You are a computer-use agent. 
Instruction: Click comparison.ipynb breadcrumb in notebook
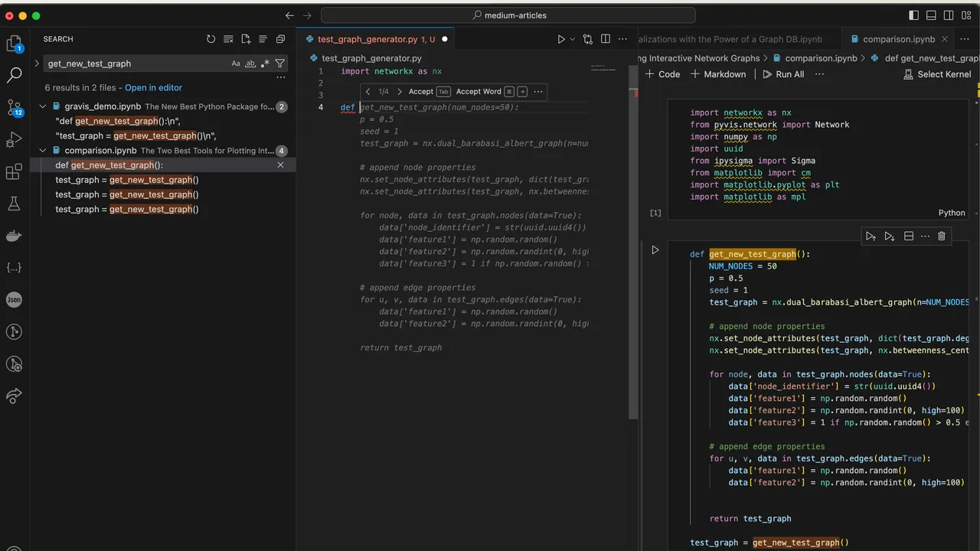tap(822, 58)
